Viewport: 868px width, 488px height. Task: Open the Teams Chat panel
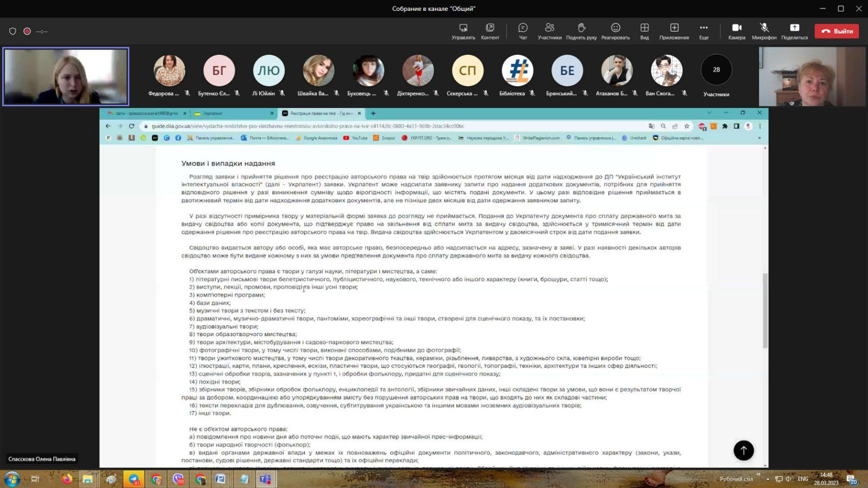pos(523,31)
